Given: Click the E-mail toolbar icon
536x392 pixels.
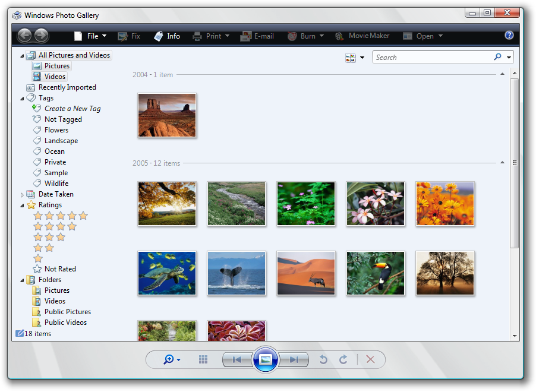Looking at the screenshot, I should [257, 36].
